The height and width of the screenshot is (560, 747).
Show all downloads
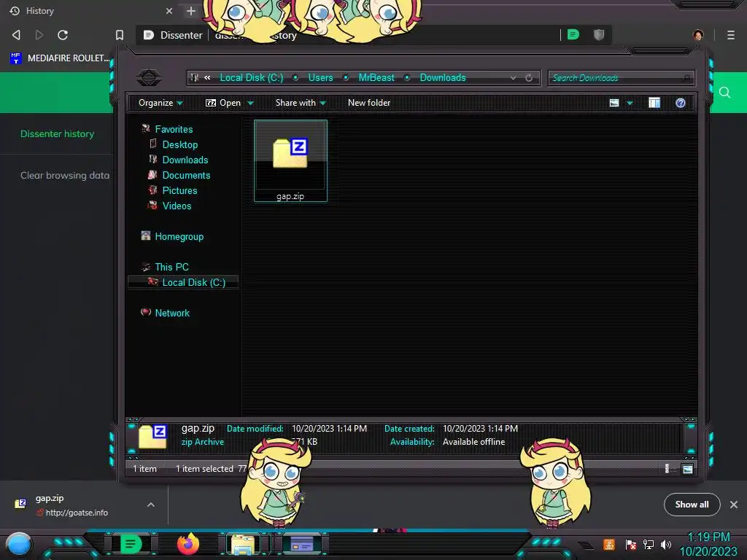692,505
